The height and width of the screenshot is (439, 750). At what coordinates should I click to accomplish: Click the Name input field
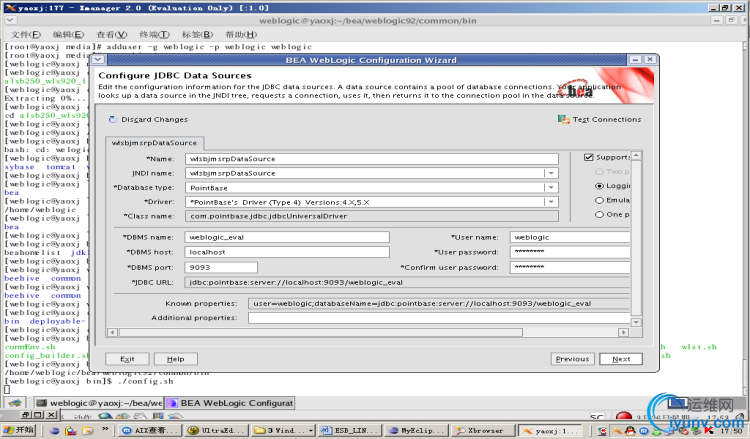pos(372,159)
